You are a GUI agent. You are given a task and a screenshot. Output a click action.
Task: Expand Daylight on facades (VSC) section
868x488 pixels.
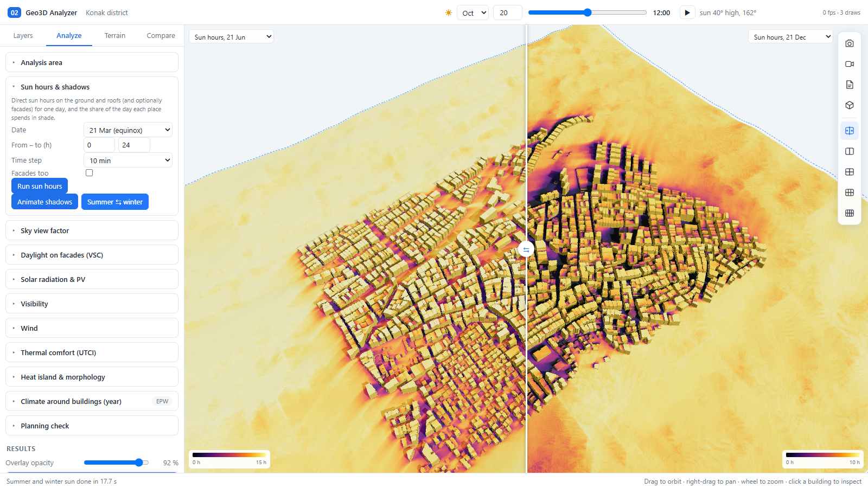(92, 255)
